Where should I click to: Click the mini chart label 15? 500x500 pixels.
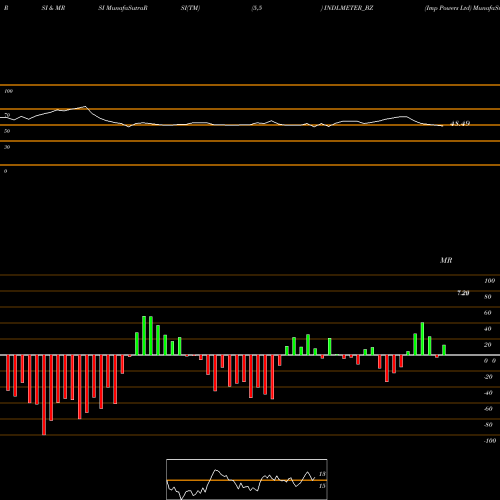[322, 486]
